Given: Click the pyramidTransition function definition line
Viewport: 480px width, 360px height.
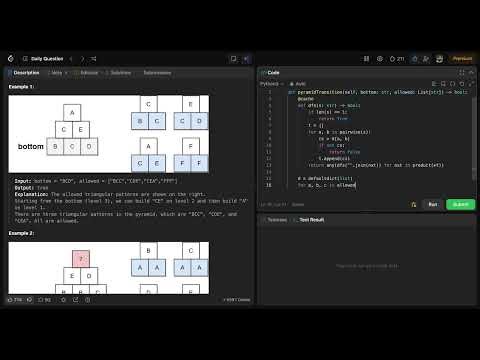Looking at the screenshot, I should (x=378, y=92).
